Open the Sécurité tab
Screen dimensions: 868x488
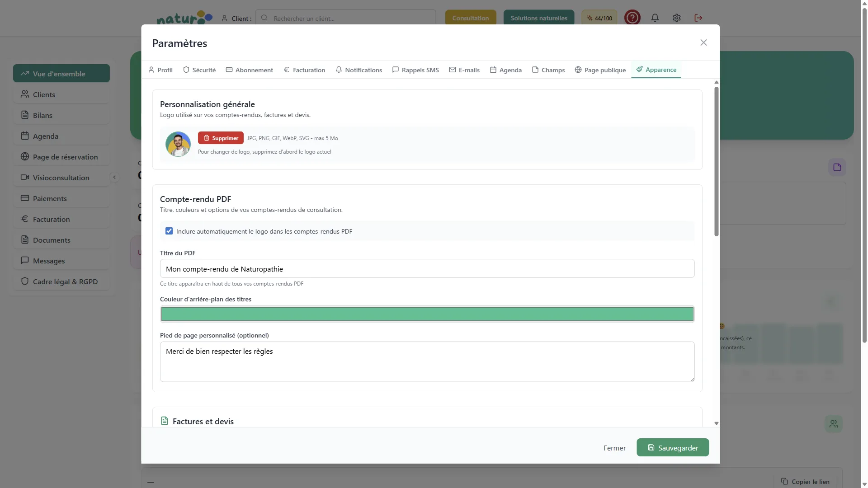point(199,70)
